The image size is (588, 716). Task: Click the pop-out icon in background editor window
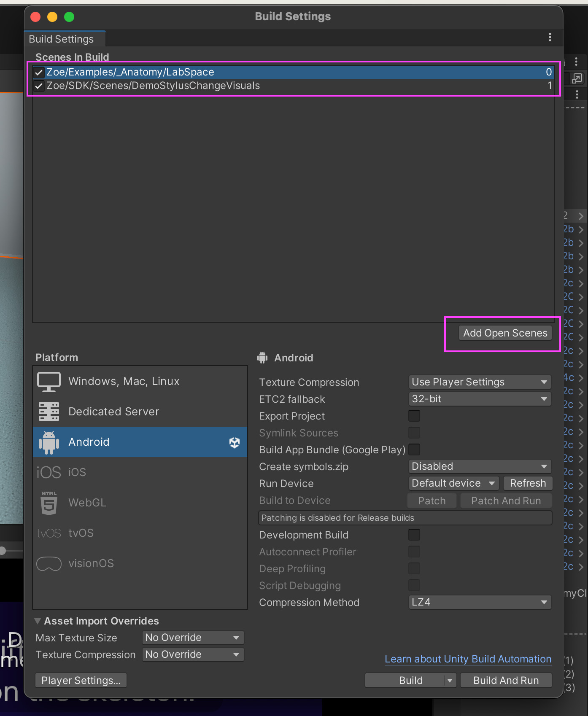(x=577, y=78)
